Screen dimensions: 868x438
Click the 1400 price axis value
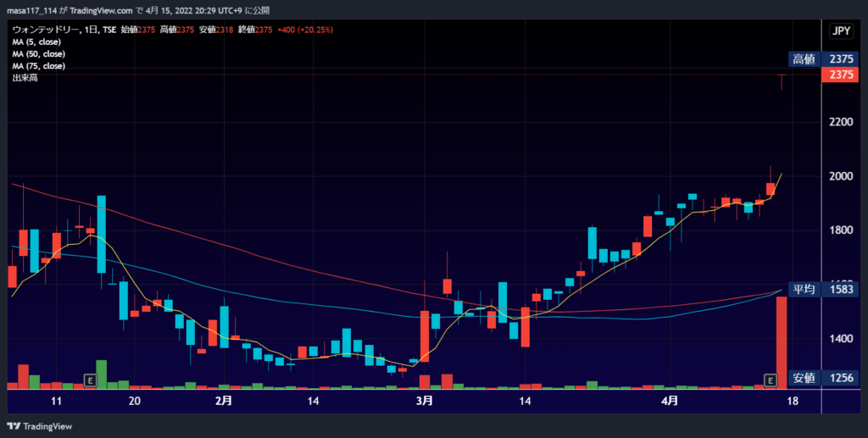tap(841, 339)
